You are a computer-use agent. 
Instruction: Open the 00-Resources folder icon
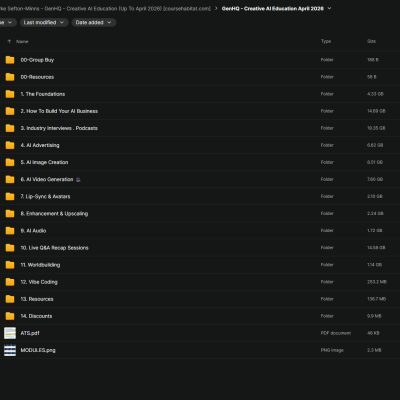coord(10,77)
